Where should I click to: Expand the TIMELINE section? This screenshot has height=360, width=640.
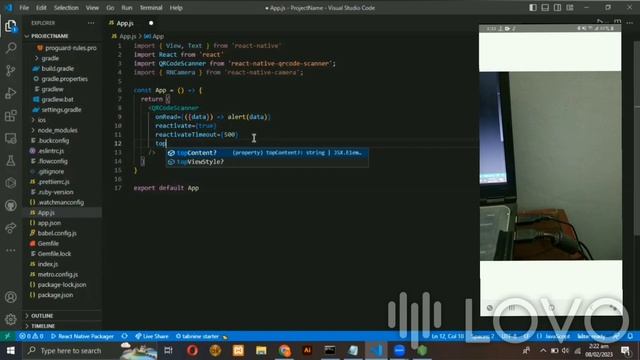click(x=43, y=326)
